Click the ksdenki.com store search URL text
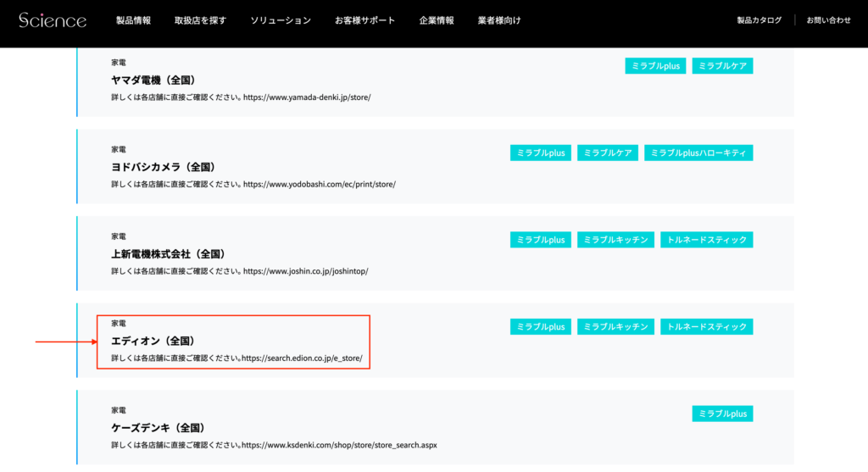Image resolution: width=868 pixels, height=472 pixels. [x=339, y=445]
